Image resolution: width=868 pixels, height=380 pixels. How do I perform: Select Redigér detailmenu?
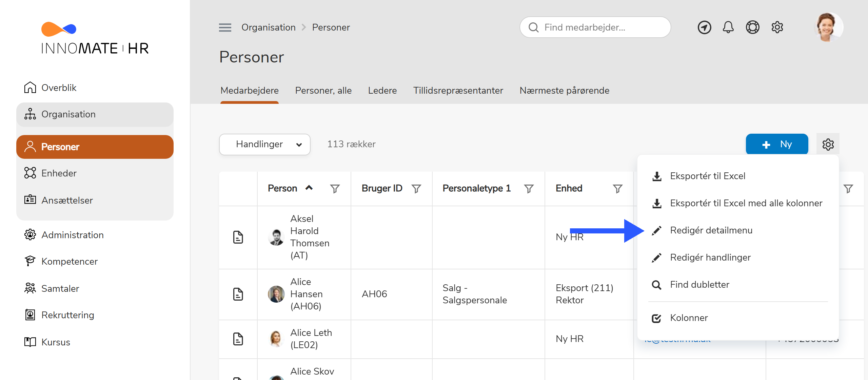pos(738,230)
